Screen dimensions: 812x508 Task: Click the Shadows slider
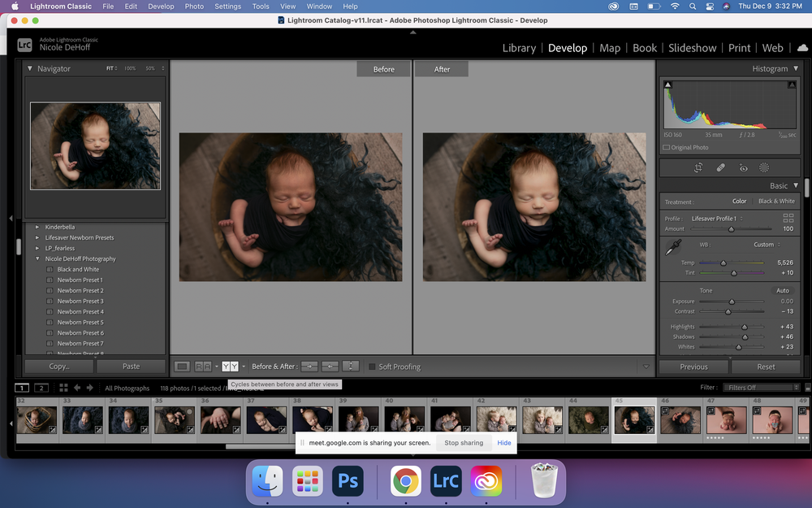click(x=732, y=337)
